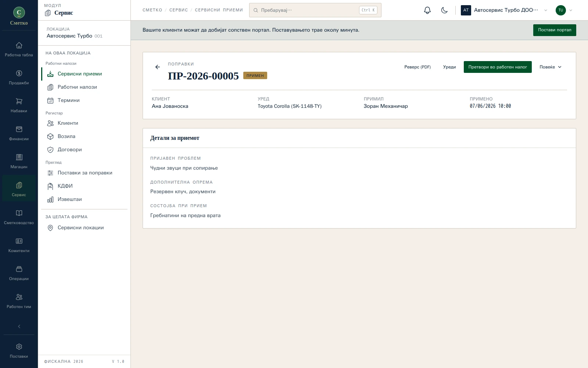Viewport: 588px width, 368px height.
Task: Collapse the sidebar with the chevron
Action: coord(19,326)
